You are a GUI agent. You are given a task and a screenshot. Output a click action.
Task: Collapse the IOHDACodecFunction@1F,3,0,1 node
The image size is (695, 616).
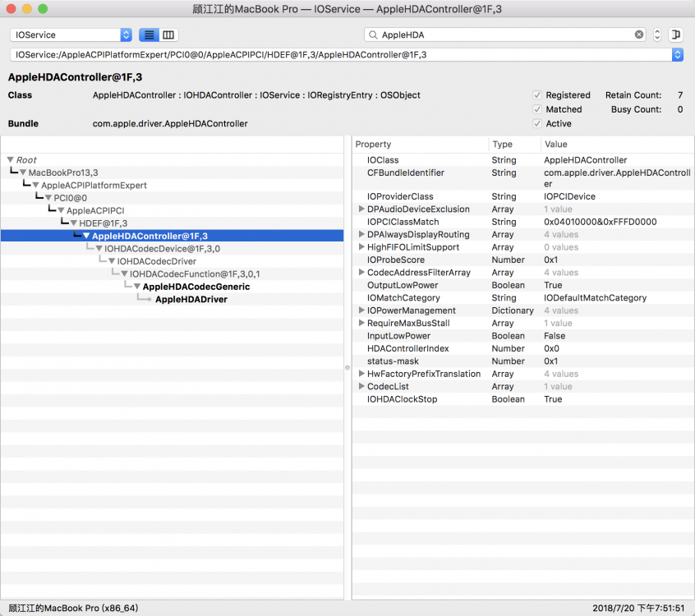(x=125, y=274)
